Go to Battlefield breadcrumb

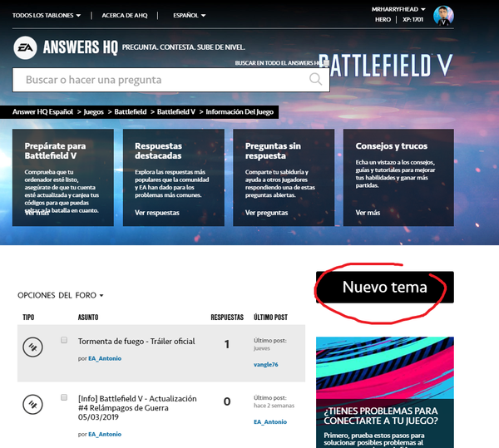[131, 112]
